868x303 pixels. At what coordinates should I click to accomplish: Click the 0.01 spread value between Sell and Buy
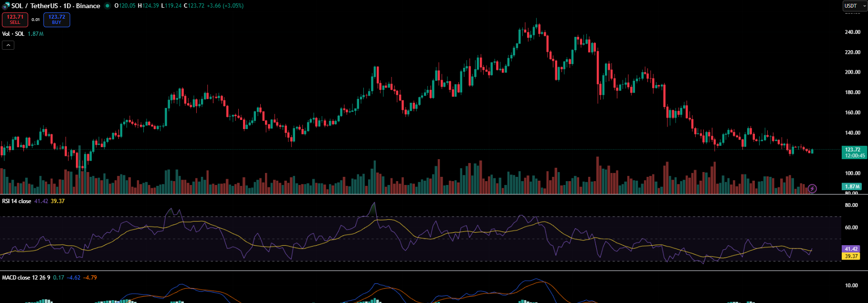pos(36,20)
